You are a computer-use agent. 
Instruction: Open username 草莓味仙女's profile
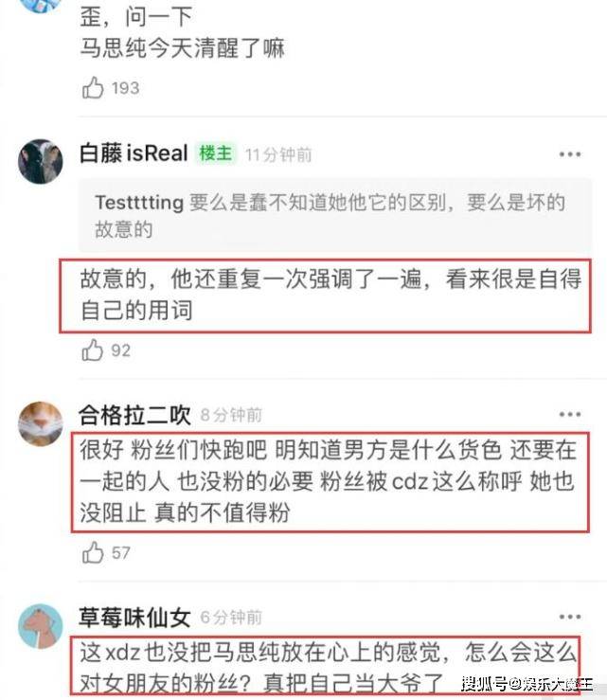click(x=134, y=618)
